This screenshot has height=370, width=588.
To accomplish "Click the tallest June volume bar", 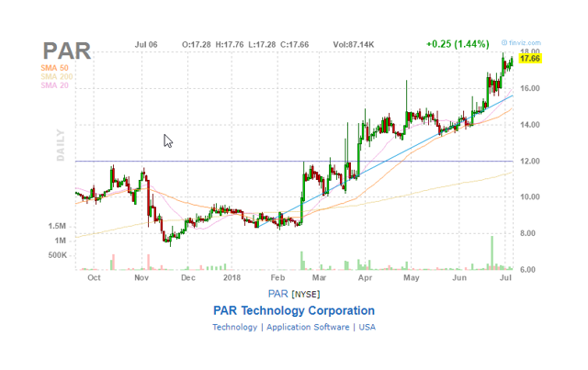I will [492, 252].
